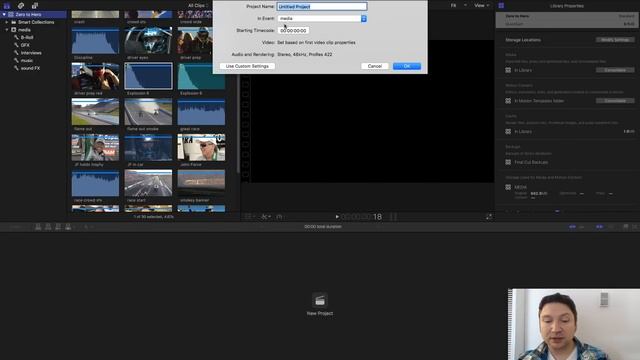This screenshot has height=360, width=640.
Task: Click the append clip edit icon
Action: (x=58, y=227)
